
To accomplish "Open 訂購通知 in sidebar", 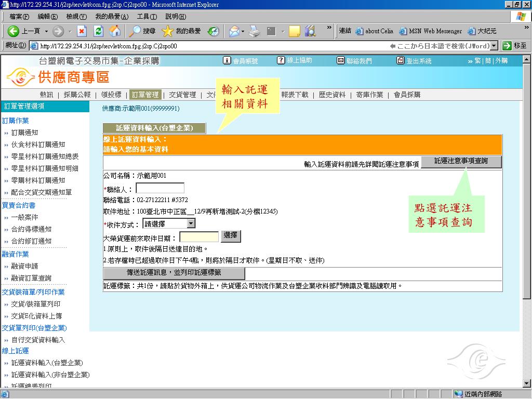I will 24,132.
